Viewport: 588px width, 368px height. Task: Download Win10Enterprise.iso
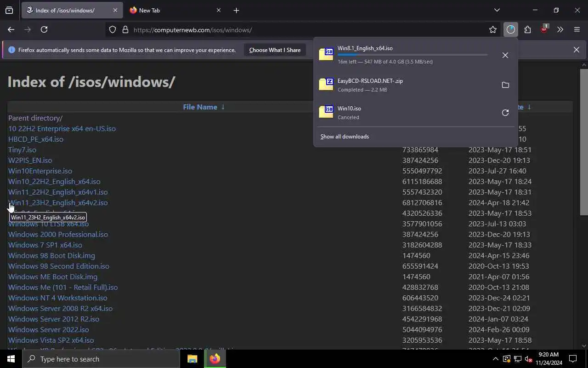(40, 171)
